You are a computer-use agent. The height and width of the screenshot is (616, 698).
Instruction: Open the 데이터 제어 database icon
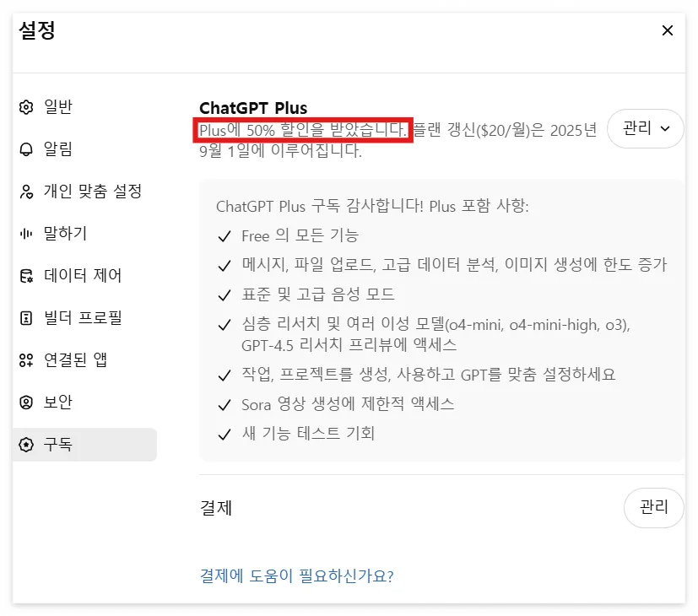(24, 276)
